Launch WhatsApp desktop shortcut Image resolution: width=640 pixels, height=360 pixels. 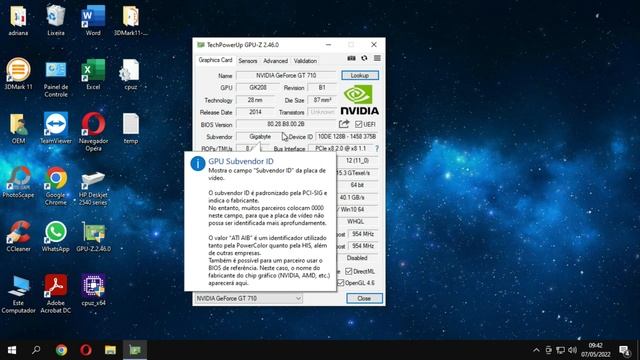coord(56,236)
